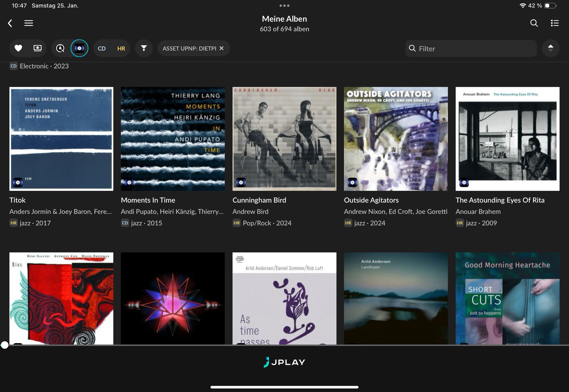
Task: Open search with the magnifier icon
Action: point(534,23)
